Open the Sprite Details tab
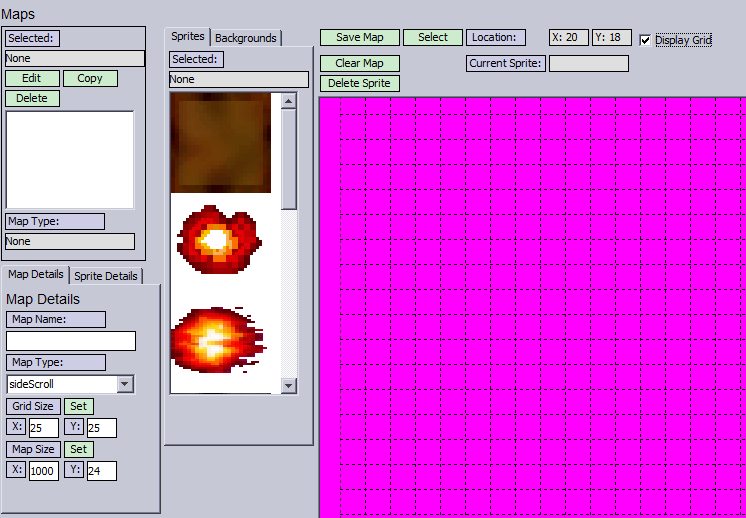Viewport: 746px width, 518px height. (106, 276)
